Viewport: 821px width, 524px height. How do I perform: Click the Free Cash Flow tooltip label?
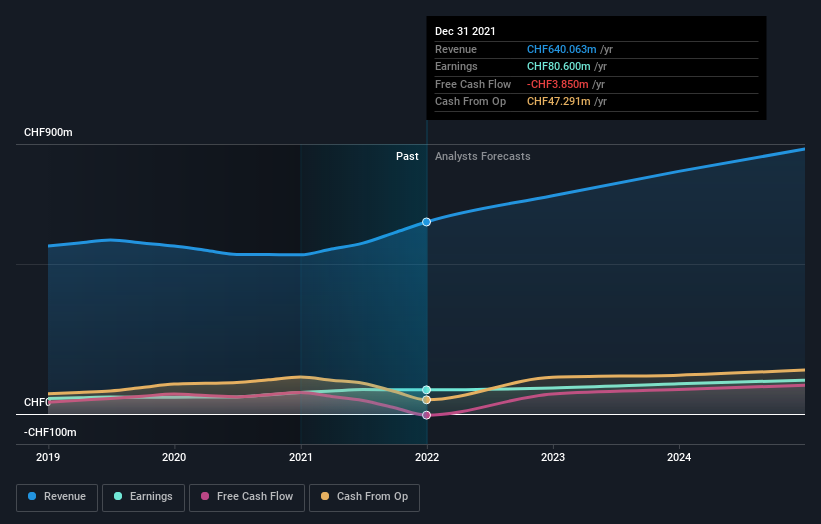pos(473,84)
